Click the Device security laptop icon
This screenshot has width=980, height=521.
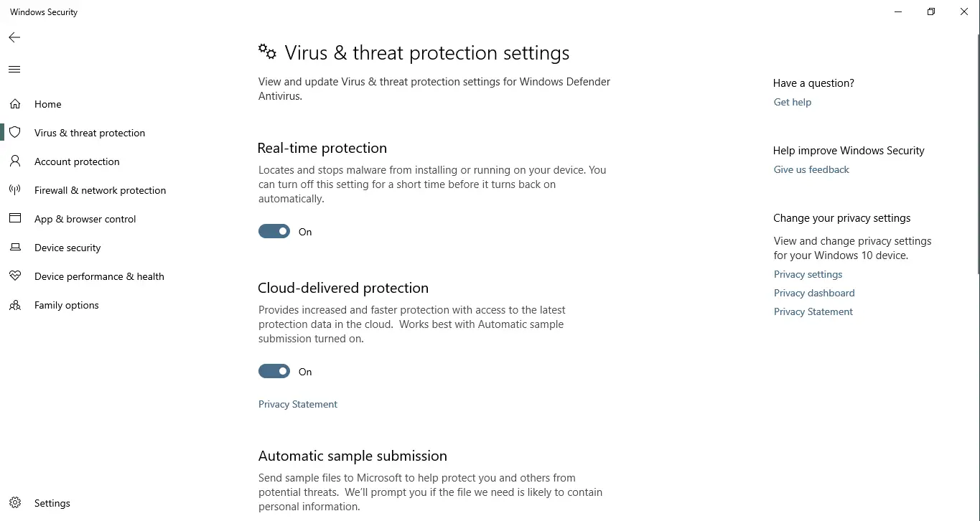tap(15, 247)
